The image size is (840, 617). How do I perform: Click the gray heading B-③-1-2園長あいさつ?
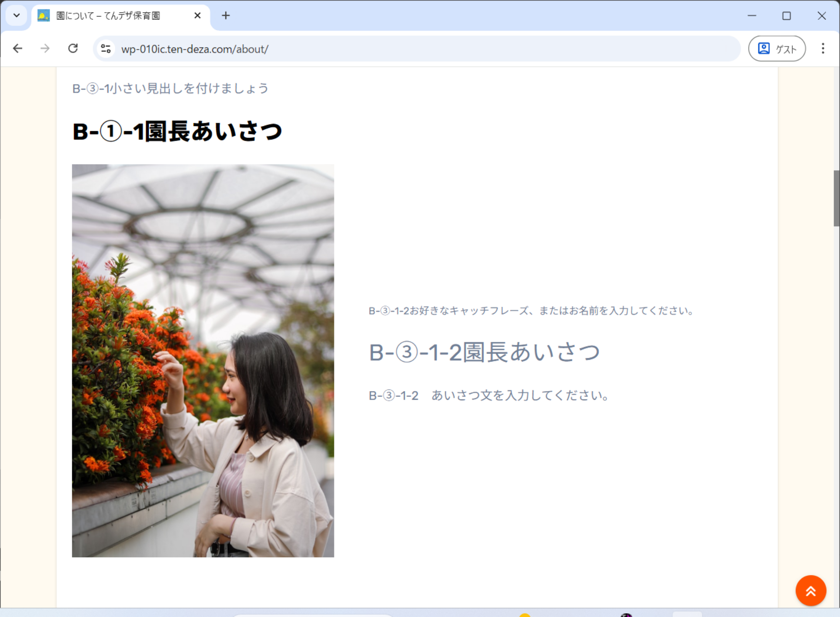(x=484, y=352)
